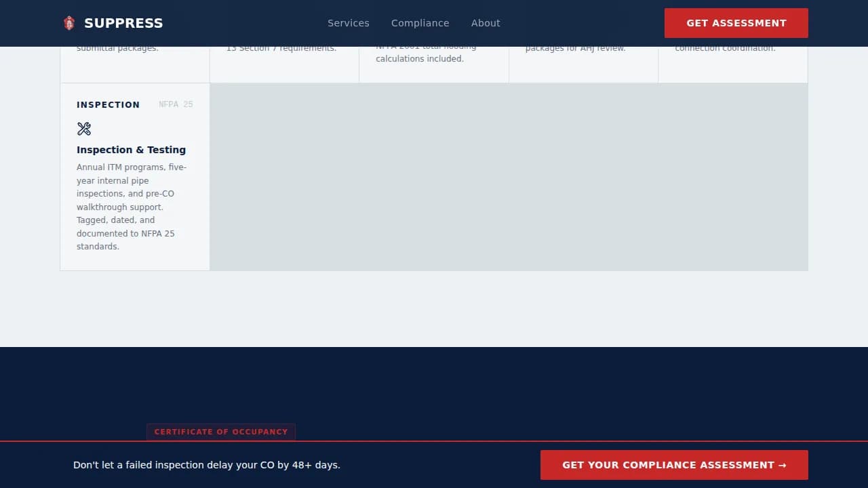
Task: Click the INSPECTION category label
Action: [108, 104]
